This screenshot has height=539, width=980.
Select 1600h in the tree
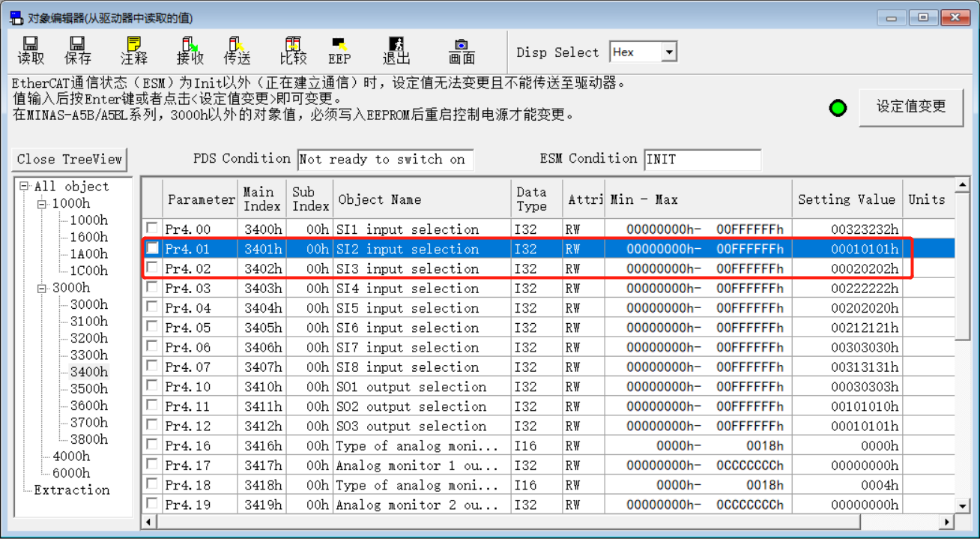[x=88, y=237]
